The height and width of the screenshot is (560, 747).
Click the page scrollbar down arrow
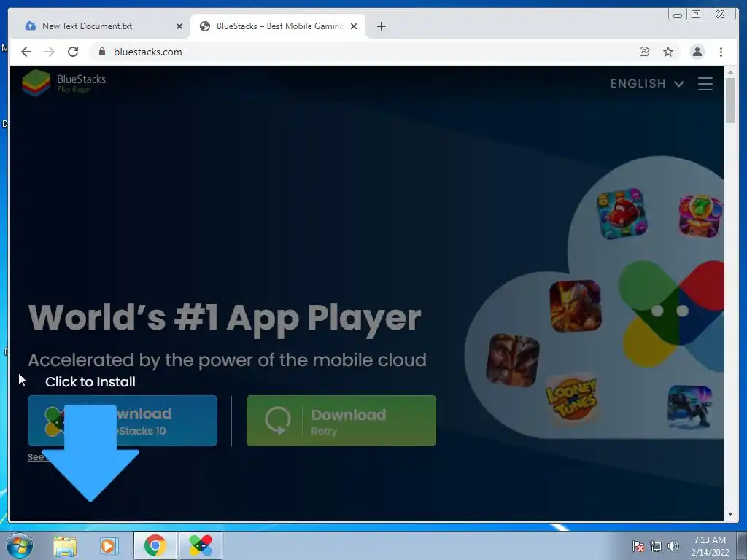730,514
